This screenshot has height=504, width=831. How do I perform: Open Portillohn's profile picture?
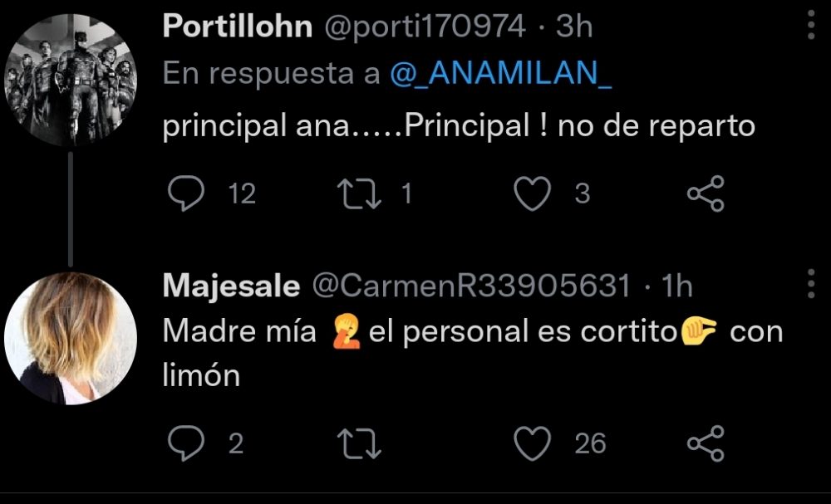coord(70,80)
